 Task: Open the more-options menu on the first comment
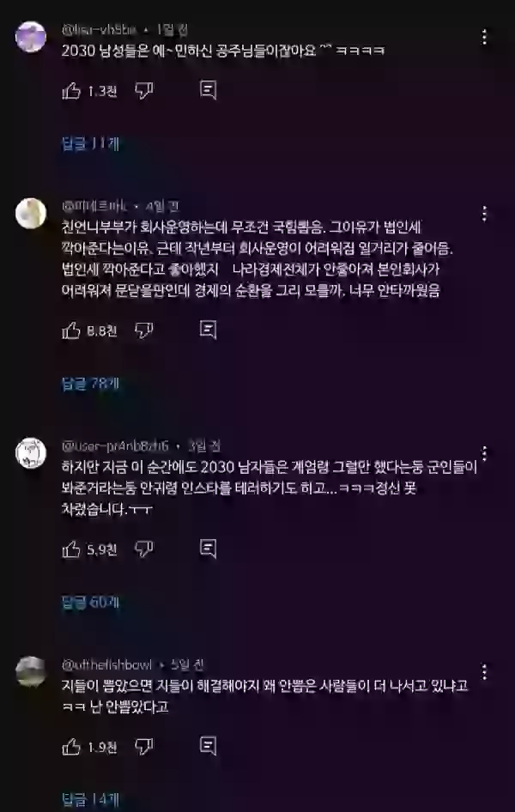point(484,37)
